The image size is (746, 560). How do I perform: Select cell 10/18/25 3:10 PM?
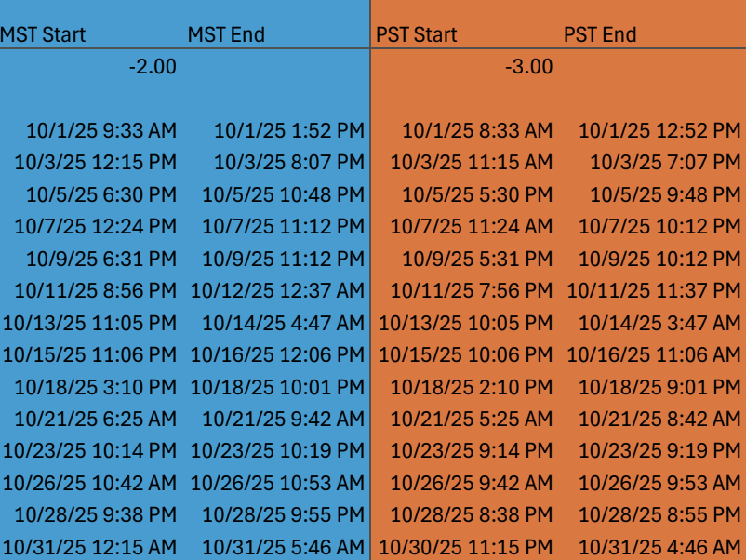click(91, 387)
